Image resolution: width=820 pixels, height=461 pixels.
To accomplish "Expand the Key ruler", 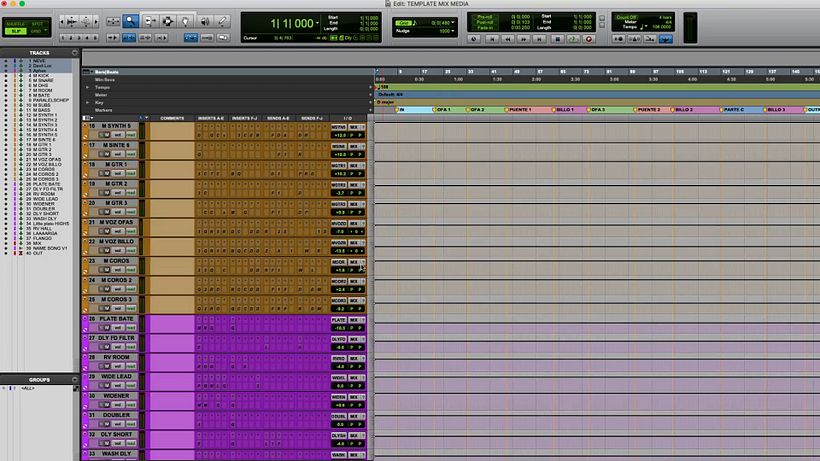I will tap(87, 102).
